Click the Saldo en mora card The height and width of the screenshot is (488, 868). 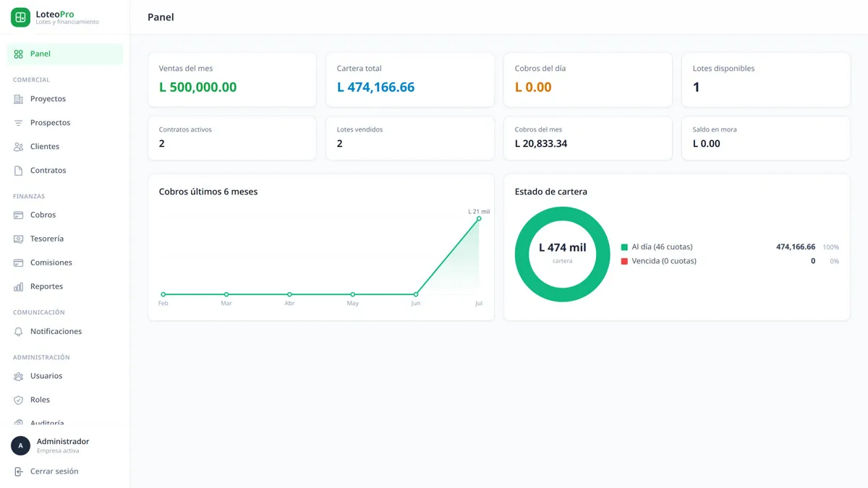766,138
